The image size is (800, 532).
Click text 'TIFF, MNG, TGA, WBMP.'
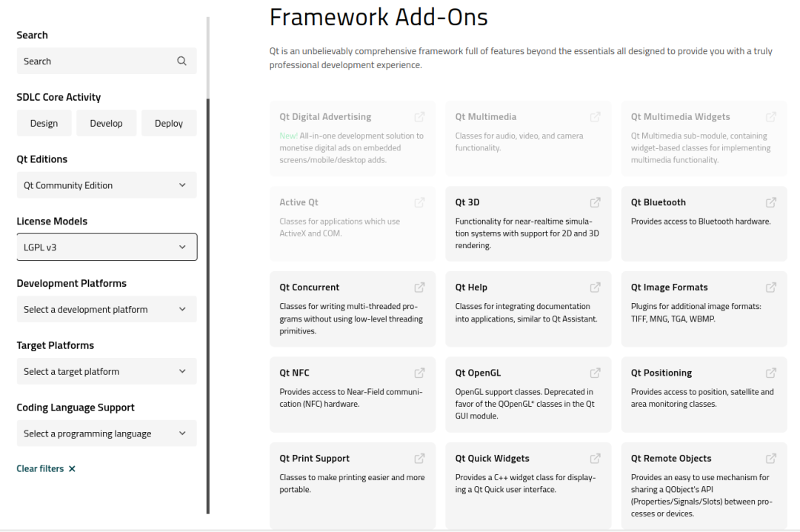(x=673, y=319)
